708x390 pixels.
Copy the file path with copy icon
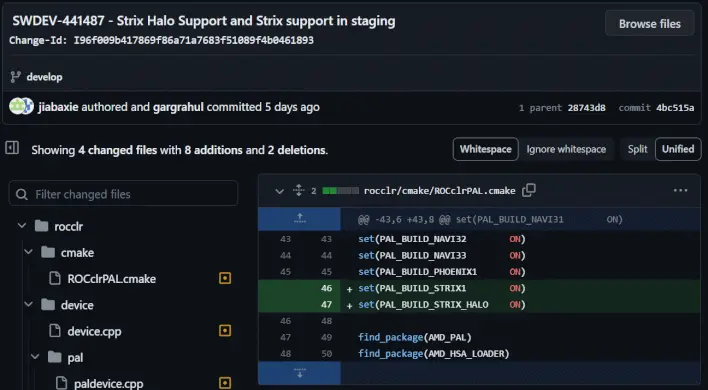[x=529, y=190]
